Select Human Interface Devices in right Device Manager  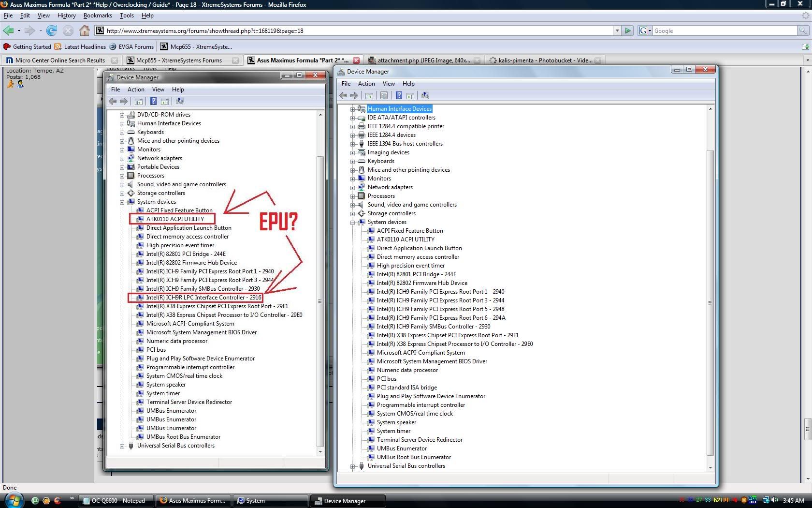(x=400, y=109)
